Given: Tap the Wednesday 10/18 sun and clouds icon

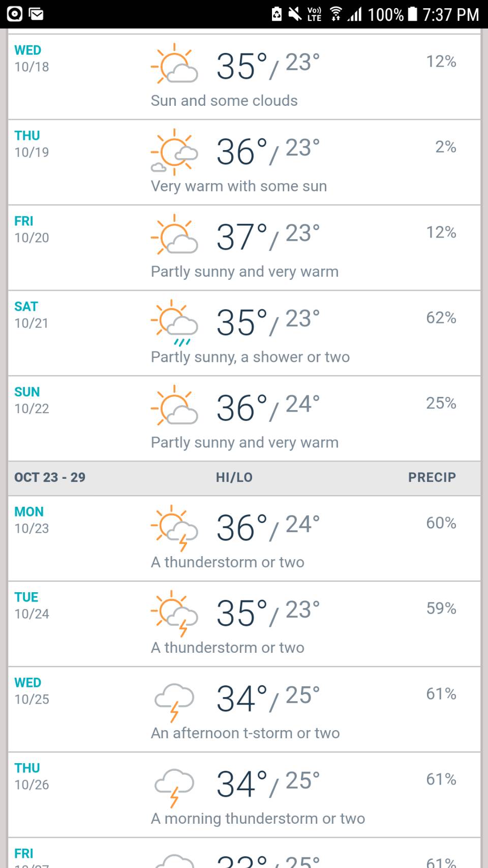Looking at the screenshot, I should [174, 64].
